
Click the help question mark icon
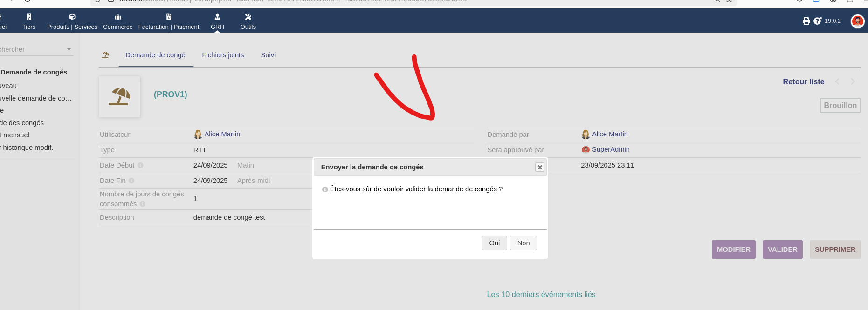(x=817, y=21)
